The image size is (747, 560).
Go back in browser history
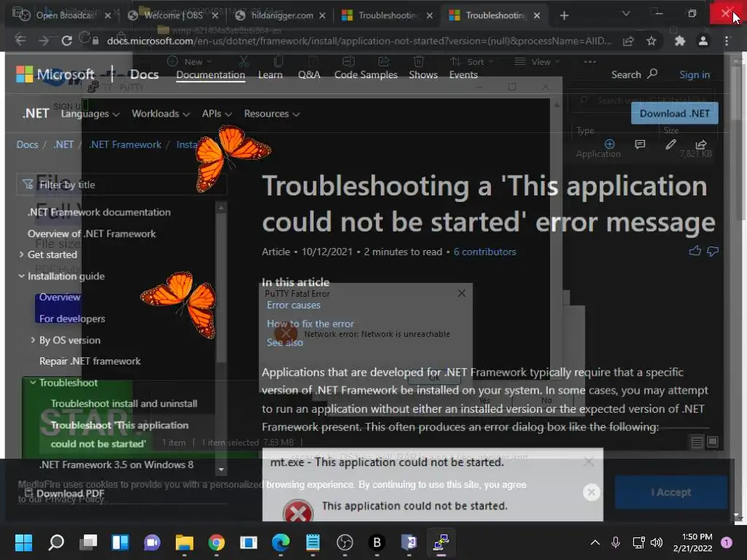20,41
